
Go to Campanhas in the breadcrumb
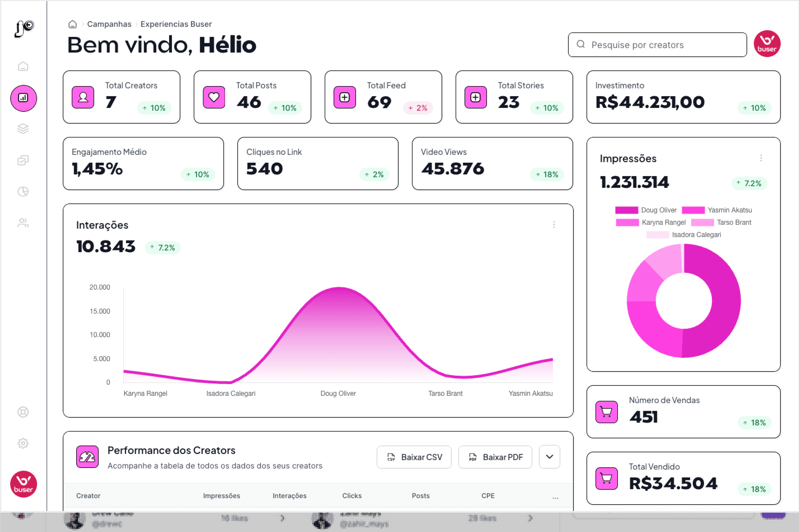pyautogui.click(x=109, y=24)
